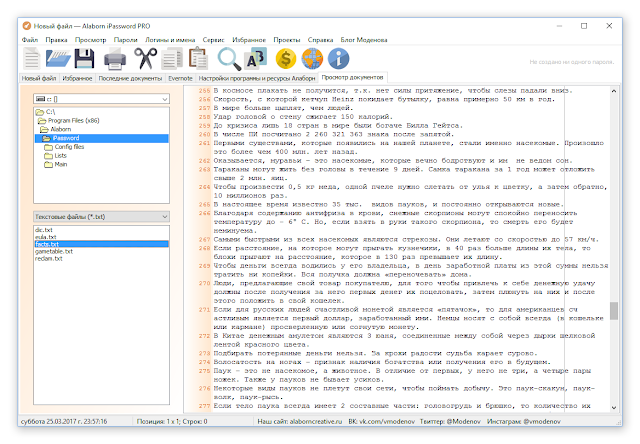Select the dic.txt file
Image resolution: width=640 pixels, height=444 pixels.
44,230
